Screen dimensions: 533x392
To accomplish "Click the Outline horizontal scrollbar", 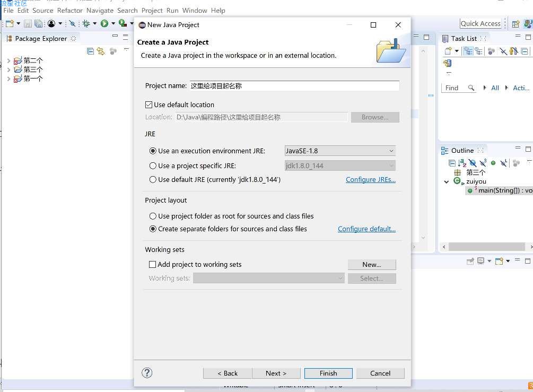I will coord(487,247).
